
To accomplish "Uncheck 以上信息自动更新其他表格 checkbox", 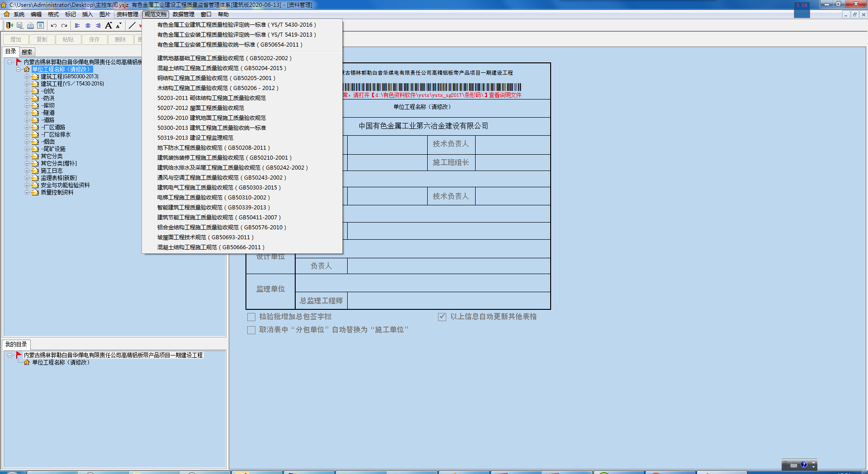I will pyautogui.click(x=442, y=317).
